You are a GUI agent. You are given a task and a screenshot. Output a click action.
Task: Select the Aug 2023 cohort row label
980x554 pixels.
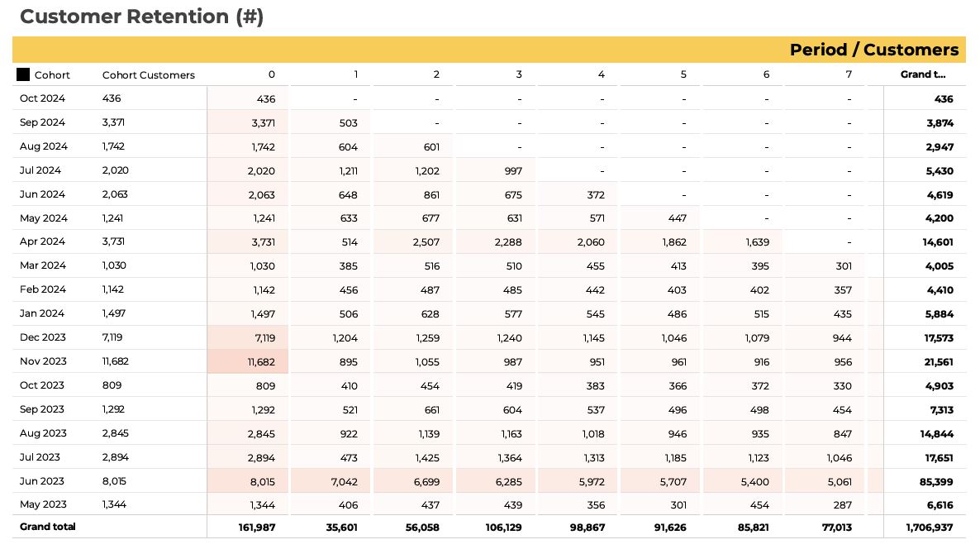(x=43, y=433)
